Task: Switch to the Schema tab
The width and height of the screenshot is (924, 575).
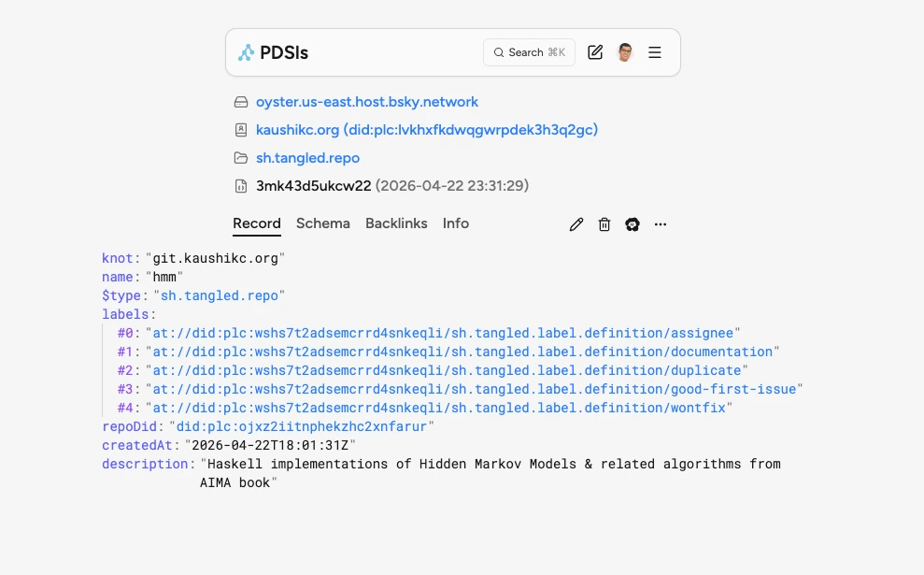Action: pyautogui.click(x=322, y=223)
